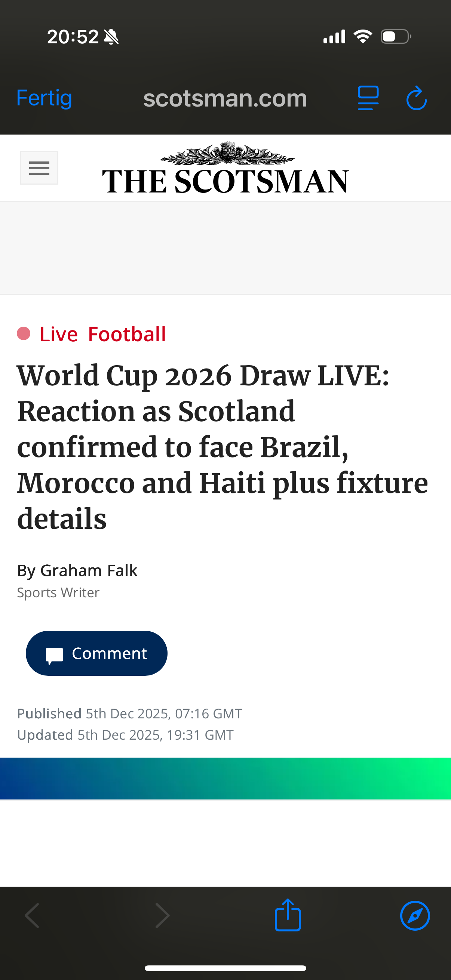The image size is (451, 980).
Task: Tap the speech bubble comment icon
Action: tap(55, 655)
